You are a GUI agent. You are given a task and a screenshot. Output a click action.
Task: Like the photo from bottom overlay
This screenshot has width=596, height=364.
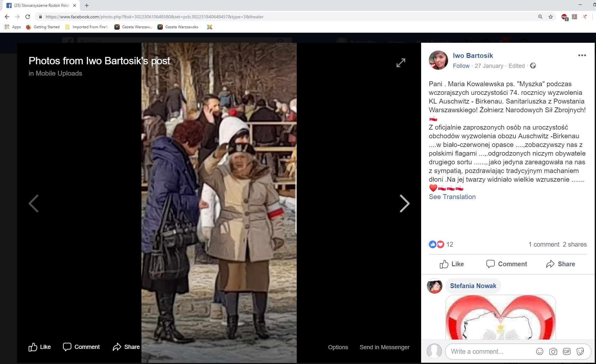(40, 347)
